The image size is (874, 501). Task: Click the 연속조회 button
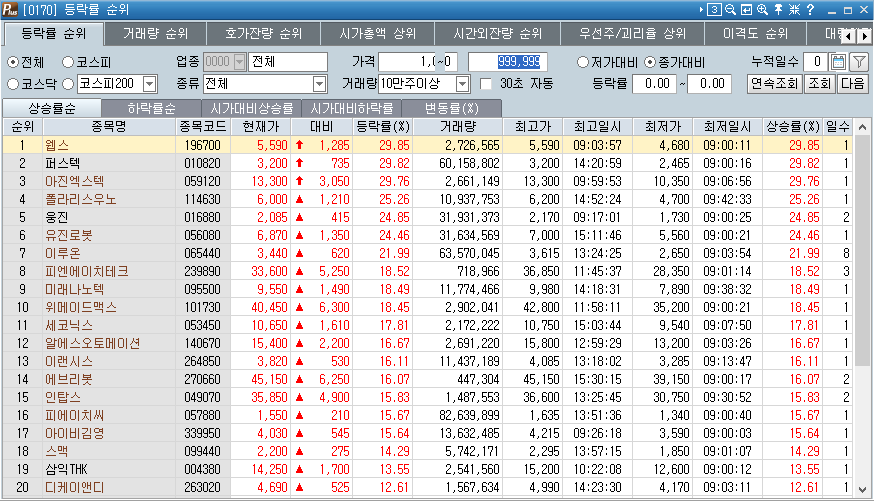pyautogui.click(x=774, y=84)
